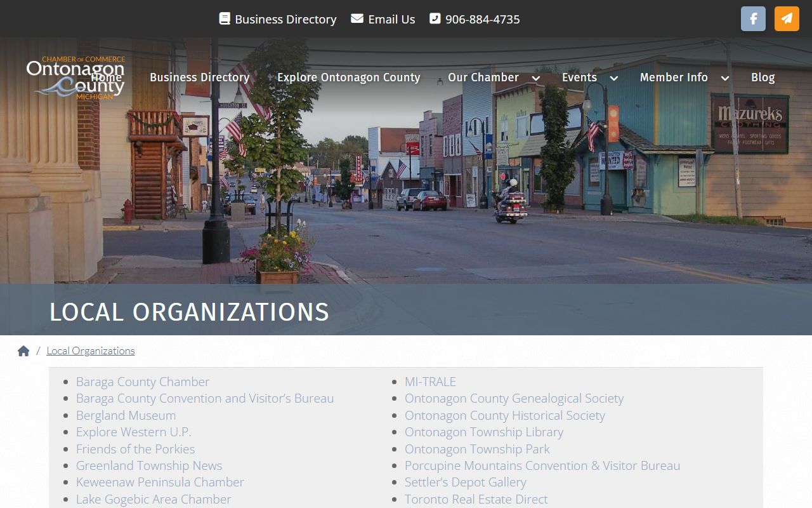This screenshot has height=508, width=812.
Task: Open Baraga County Convention and Visitor's Bureau
Action: pos(205,398)
